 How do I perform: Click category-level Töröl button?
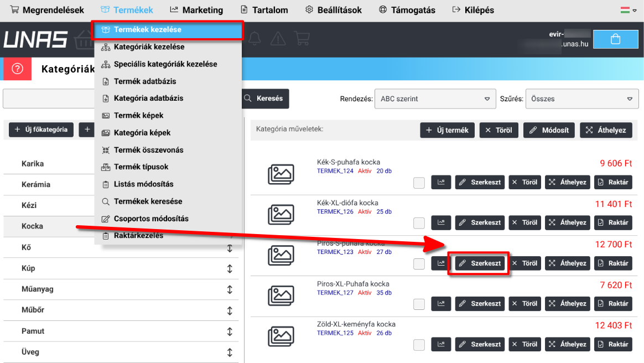tap(498, 130)
